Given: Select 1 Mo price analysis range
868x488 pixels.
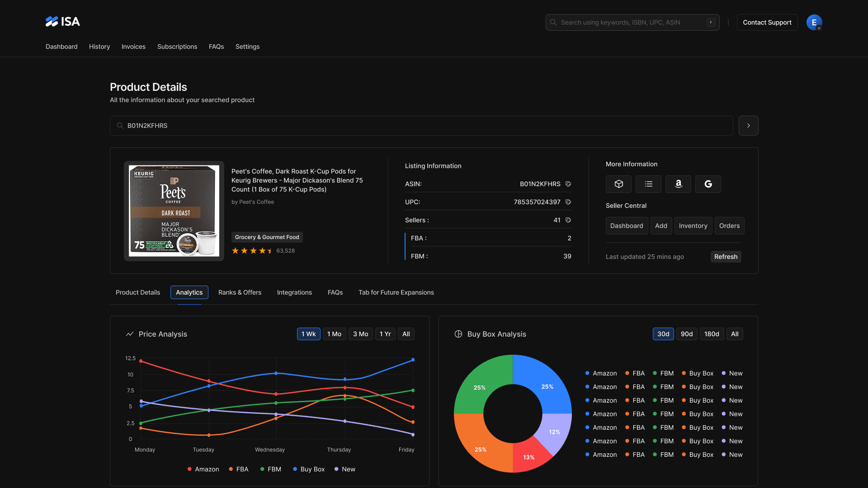Looking at the screenshot, I should click(x=334, y=334).
